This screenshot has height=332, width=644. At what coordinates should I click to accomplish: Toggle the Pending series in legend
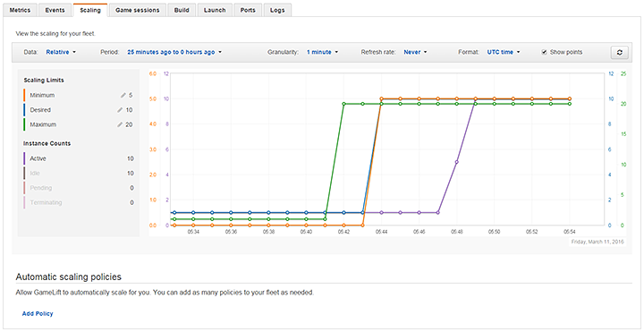pos(40,188)
